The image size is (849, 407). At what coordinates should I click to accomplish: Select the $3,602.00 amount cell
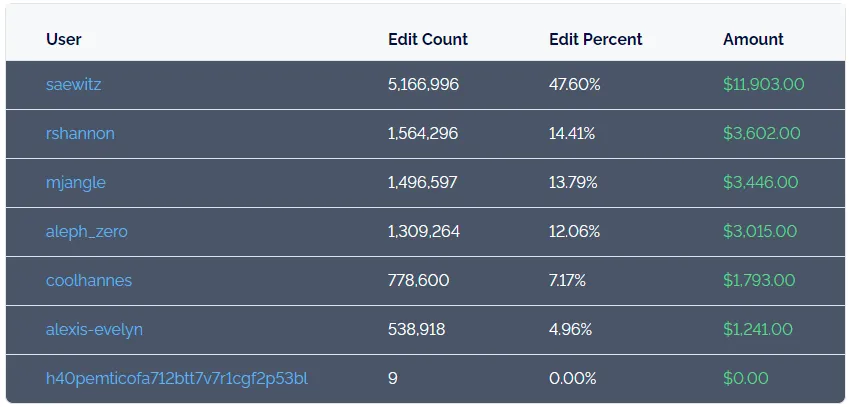761,134
